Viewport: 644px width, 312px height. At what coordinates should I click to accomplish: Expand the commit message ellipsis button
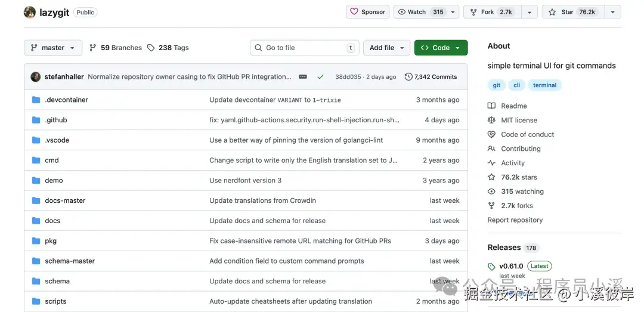tap(303, 77)
